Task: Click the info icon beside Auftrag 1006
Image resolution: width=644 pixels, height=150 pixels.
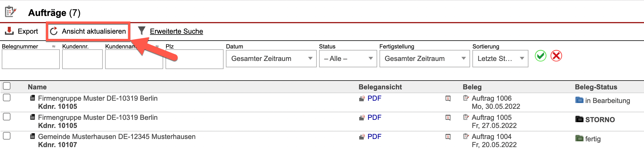Action: pos(448,98)
